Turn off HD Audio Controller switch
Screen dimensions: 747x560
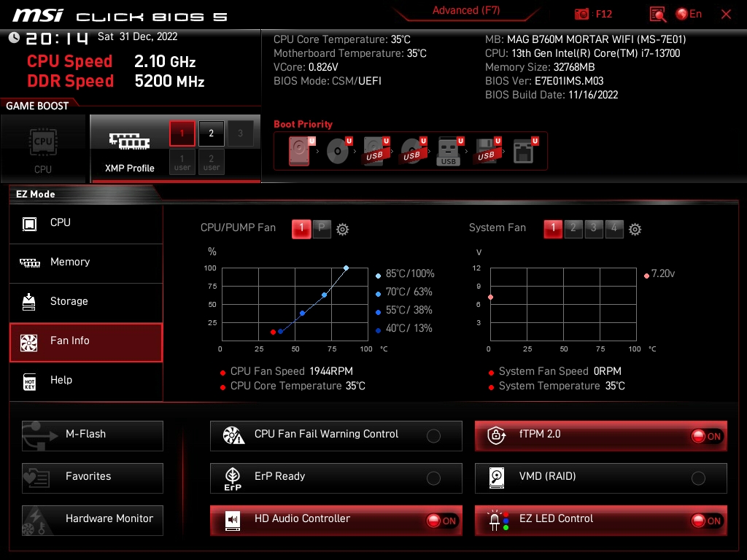[x=441, y=521]
